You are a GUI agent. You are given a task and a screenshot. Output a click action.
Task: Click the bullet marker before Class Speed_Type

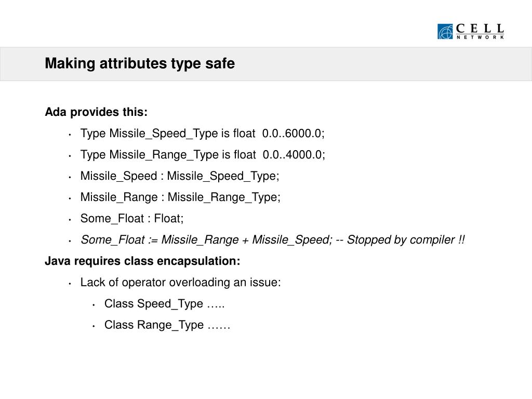[x=94, y=305]
